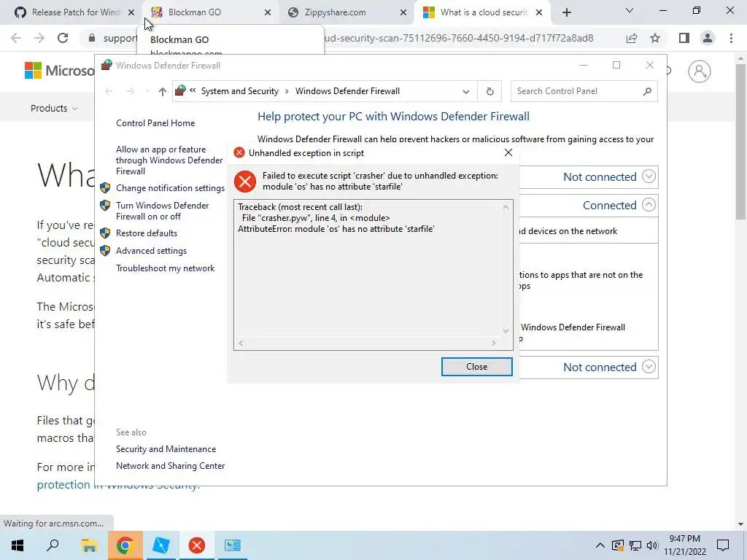
Task: Click shield icon beside Restore defaults
Action: coord(105,233)
